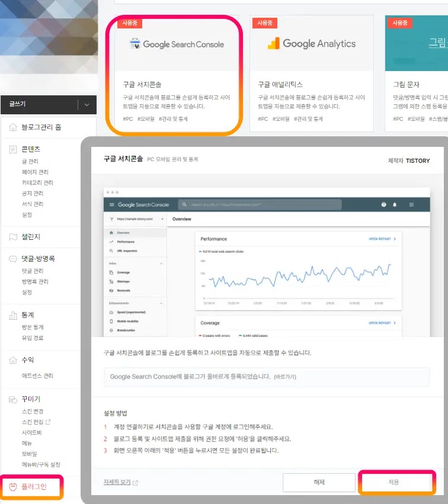Click the 꾸미기 design icon
The width and height of the screenshot is (448, 504).
[13, 400]
